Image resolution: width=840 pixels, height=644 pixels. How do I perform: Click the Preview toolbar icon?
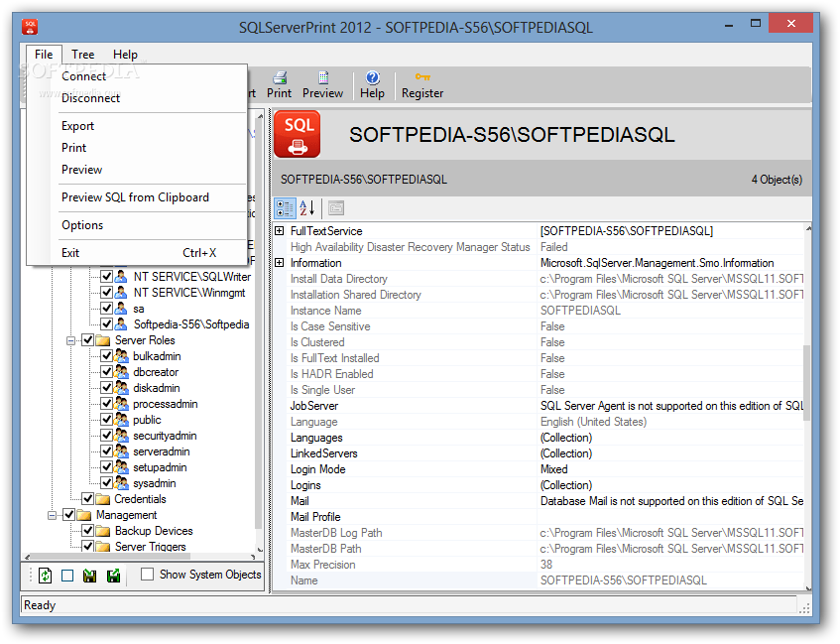323,77
